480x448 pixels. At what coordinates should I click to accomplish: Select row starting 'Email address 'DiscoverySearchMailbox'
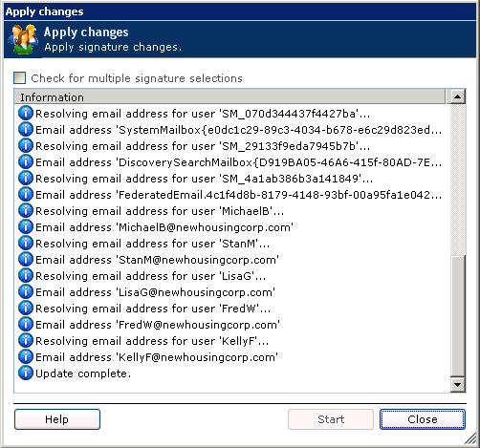click(x=239, y=162)
